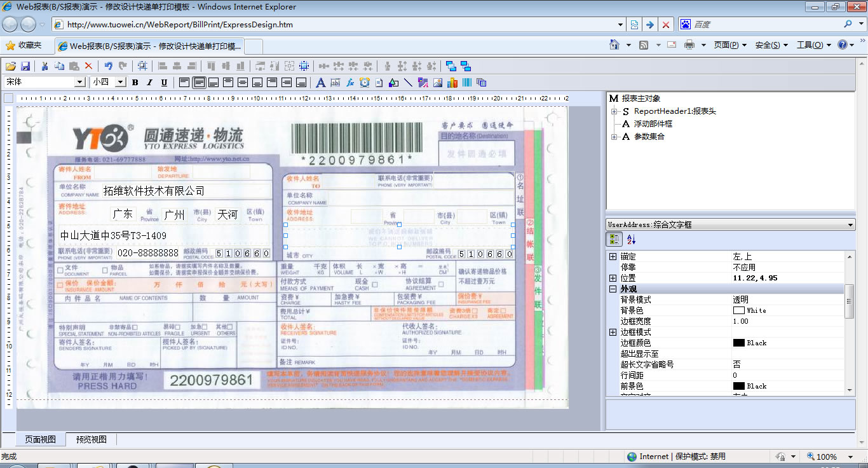Sort properties alphabetically with A-Z icon
This screenshot has height=468, width=868.
point(631,240)
